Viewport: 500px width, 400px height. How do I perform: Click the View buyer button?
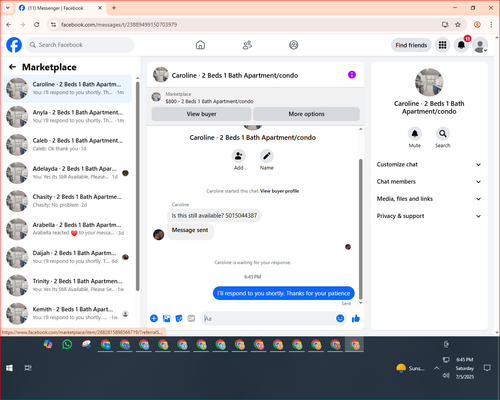coord(201,114)
